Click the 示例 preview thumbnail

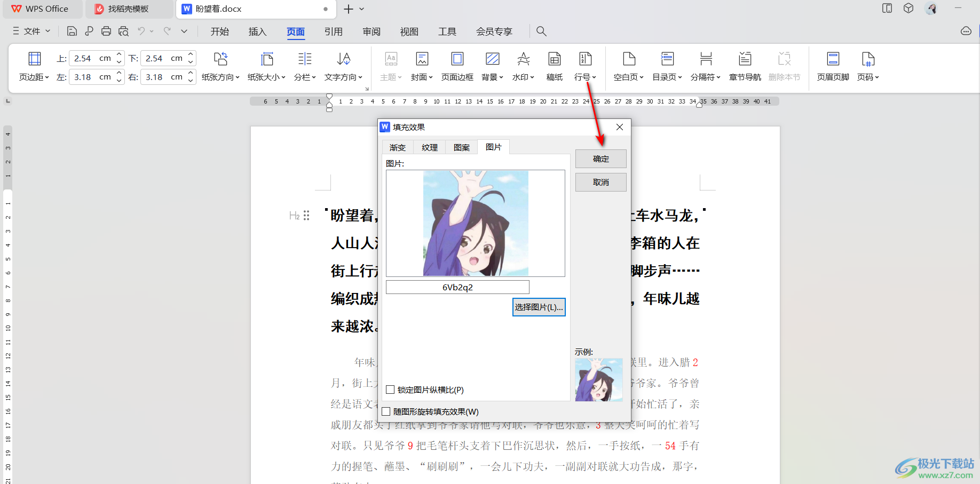point(599,379)
